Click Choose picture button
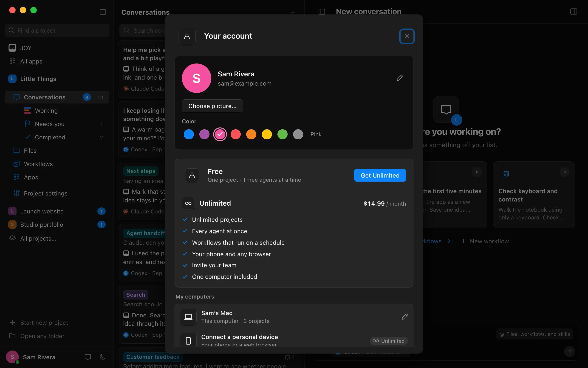 (212, 106)
